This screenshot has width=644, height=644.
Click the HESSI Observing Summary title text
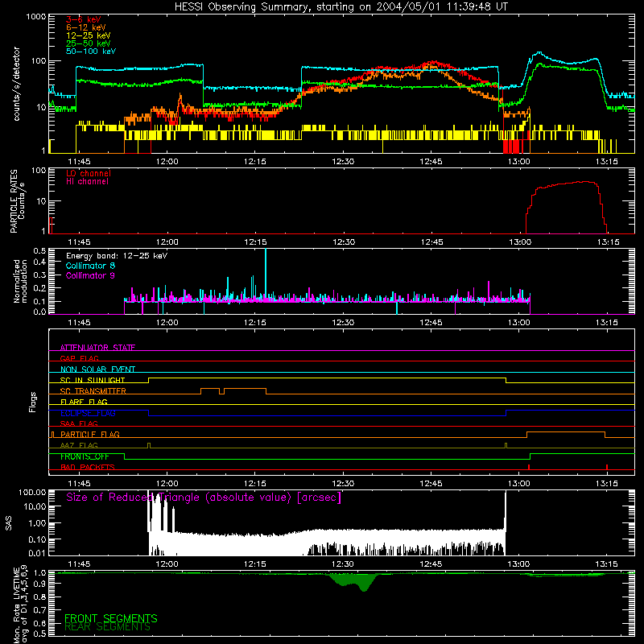(x=341, y=7)
